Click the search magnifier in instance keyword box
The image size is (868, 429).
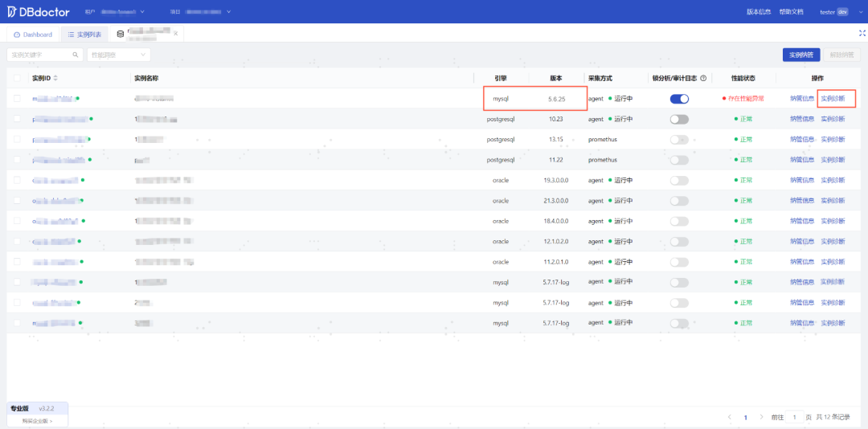[76, 55]
